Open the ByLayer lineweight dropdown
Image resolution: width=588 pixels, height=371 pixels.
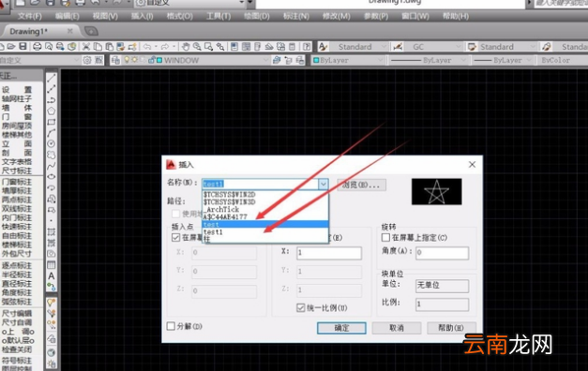coord(529,60)
